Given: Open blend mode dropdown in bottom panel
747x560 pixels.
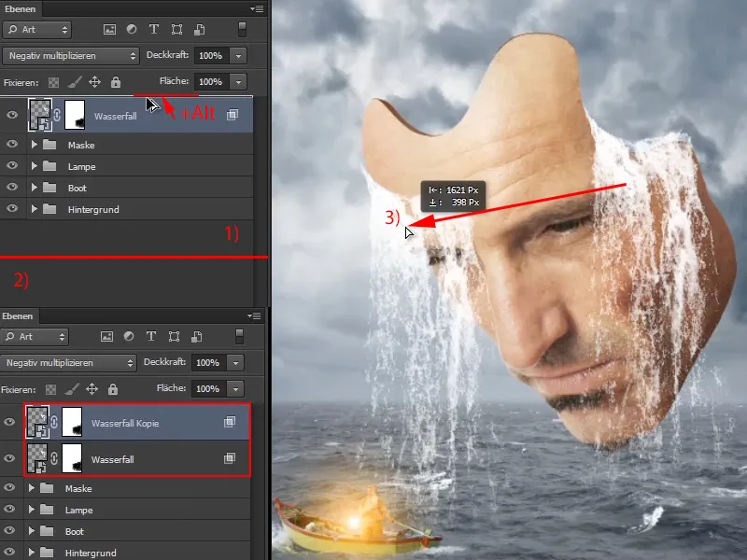Looking at the screenshot, I should pyautogui.click(x=68, y=363).
